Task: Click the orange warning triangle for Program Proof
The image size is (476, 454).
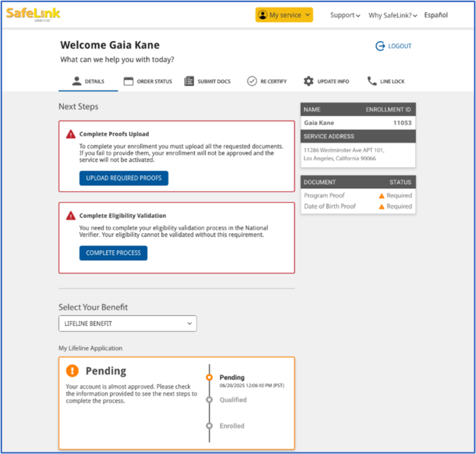Action: tap(382, 196)
